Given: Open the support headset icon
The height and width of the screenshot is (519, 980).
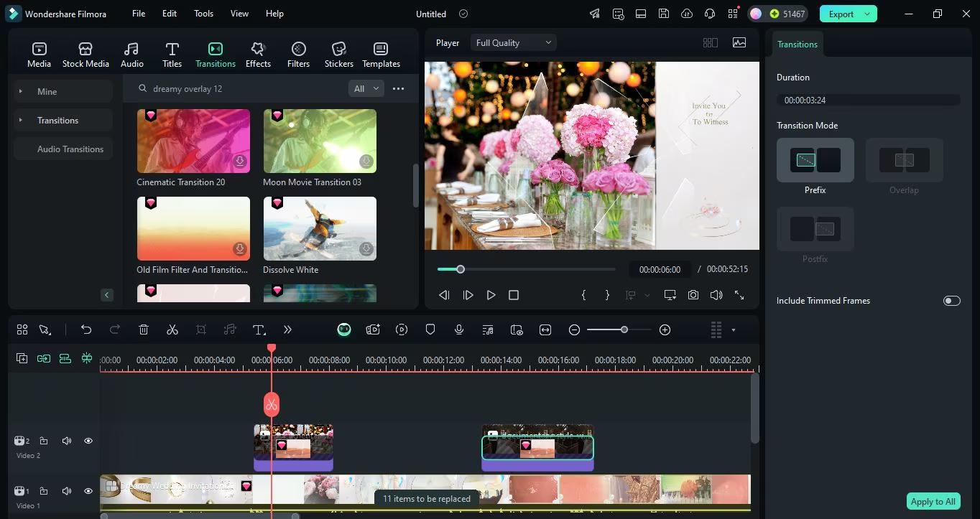Looking at the screenshot, I should click(x=710, y=14).
